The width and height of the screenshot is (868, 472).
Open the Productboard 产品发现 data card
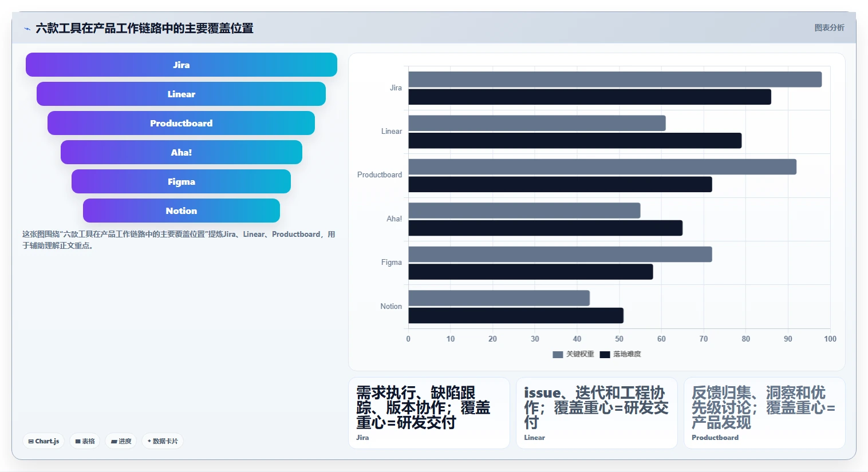764,413
